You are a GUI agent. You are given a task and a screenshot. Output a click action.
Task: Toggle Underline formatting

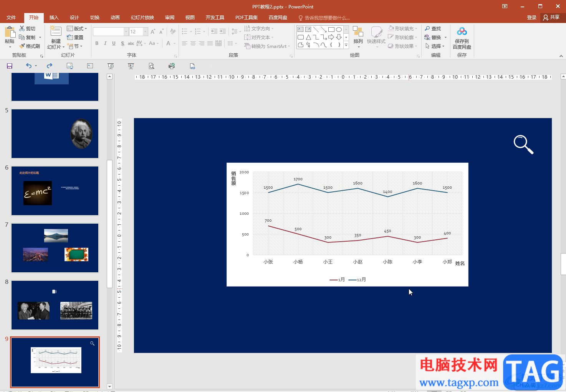(114, 43)
